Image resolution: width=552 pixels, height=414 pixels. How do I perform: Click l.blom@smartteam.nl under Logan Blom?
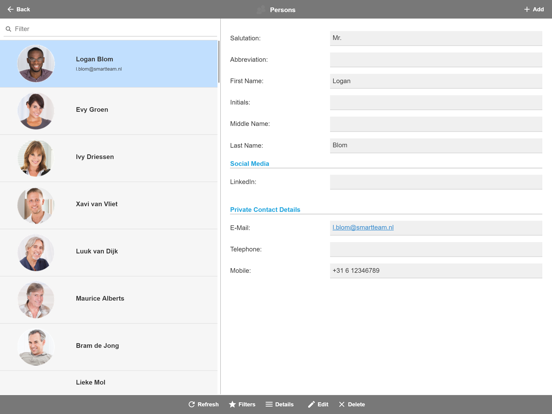tap(99, 69)
